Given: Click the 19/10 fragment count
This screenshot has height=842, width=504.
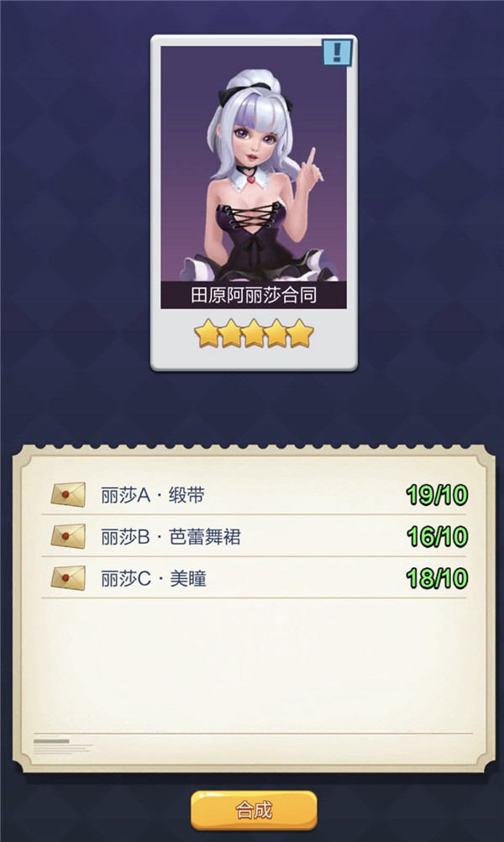Looking at the screenshot, I should tap(437, 495).
